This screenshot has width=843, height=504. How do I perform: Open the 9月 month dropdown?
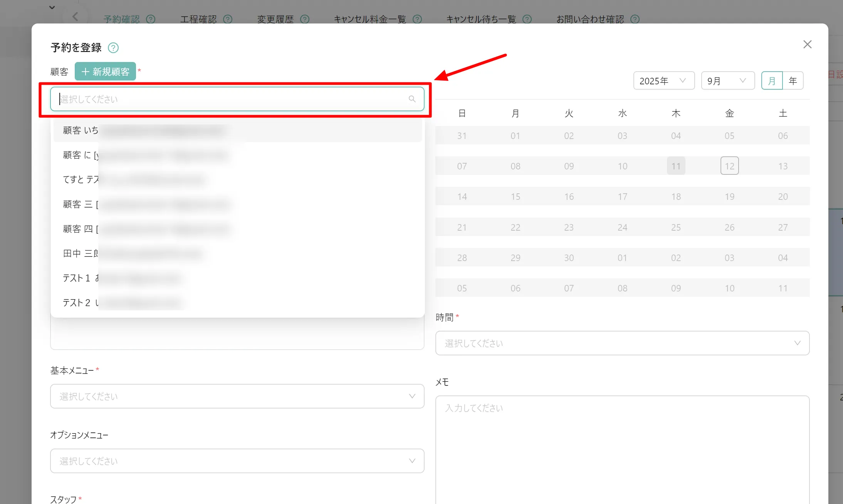(727, 80)
